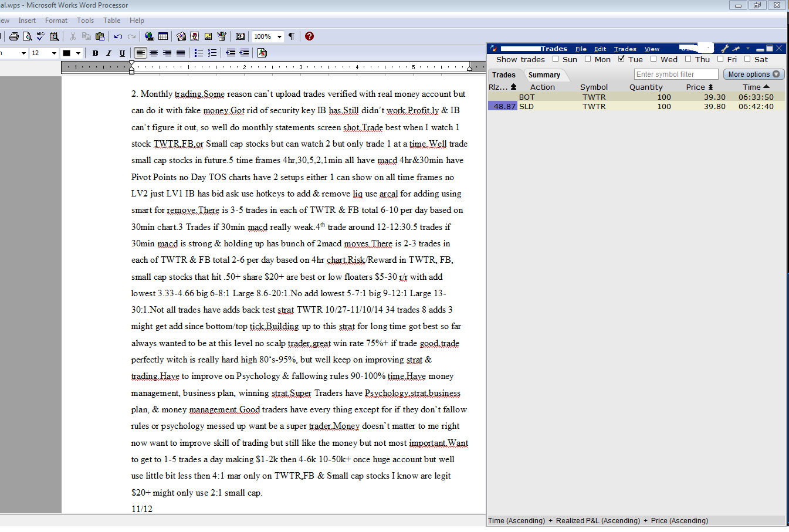Switch to the Summary tab
This screenshot has width=789, height=532.
pos(544,75)
